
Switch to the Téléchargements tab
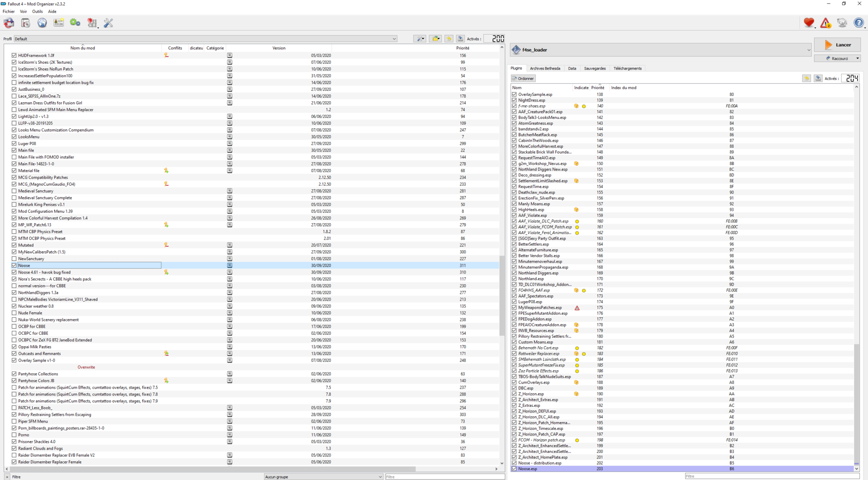tap(627, 68)
